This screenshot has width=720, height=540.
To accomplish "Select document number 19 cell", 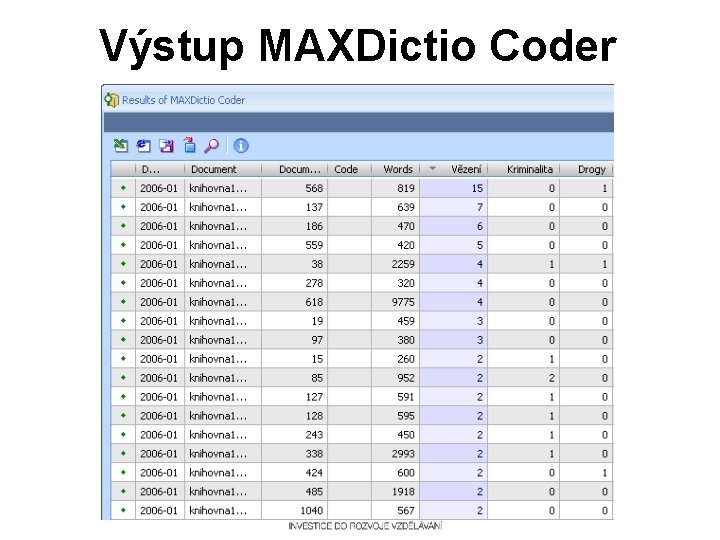I will click(x=294, y=321).
